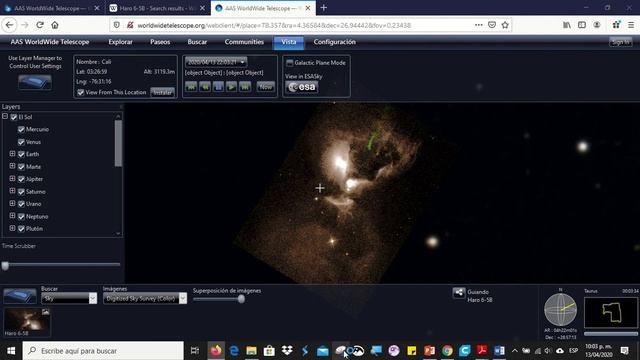Screen dimensions: 640x360
Task: Click the Time Scrubber slider handle
Action: pyautogui.click(x=5, y=265)
